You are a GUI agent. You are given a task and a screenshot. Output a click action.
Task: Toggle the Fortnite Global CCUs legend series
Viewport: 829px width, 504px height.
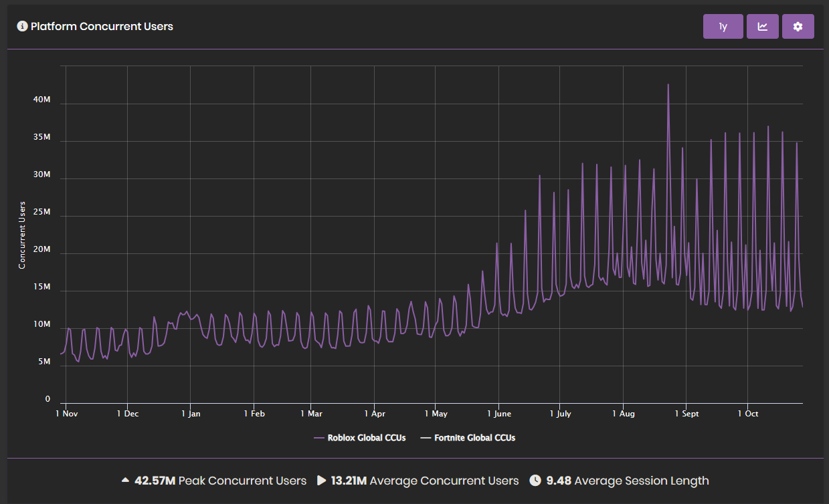click(474, 438)
